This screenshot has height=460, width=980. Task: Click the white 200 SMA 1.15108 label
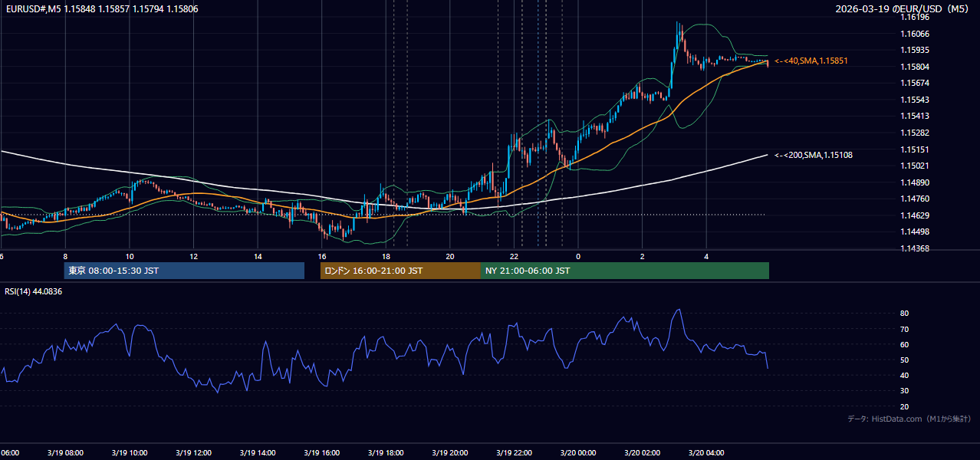814,155
